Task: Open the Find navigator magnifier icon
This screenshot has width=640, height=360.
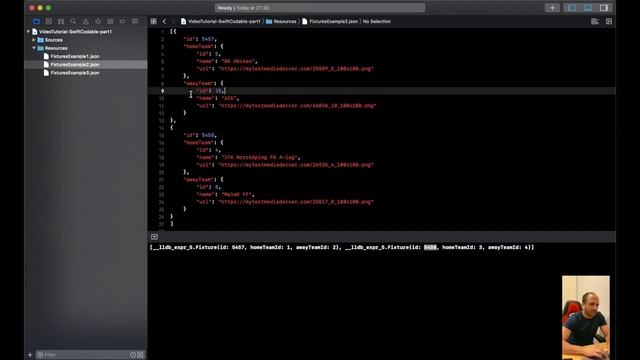Action: (x=73, y=21)
